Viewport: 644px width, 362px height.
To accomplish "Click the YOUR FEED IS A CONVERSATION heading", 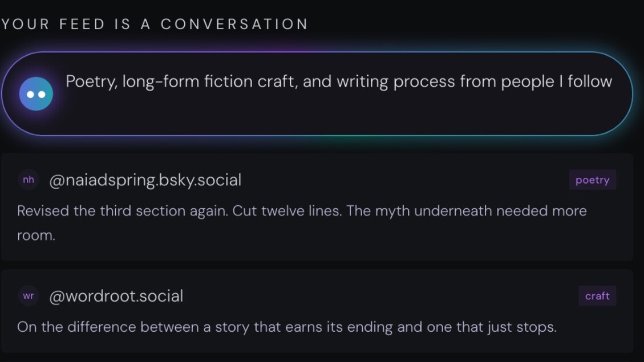I will [154, 24].
